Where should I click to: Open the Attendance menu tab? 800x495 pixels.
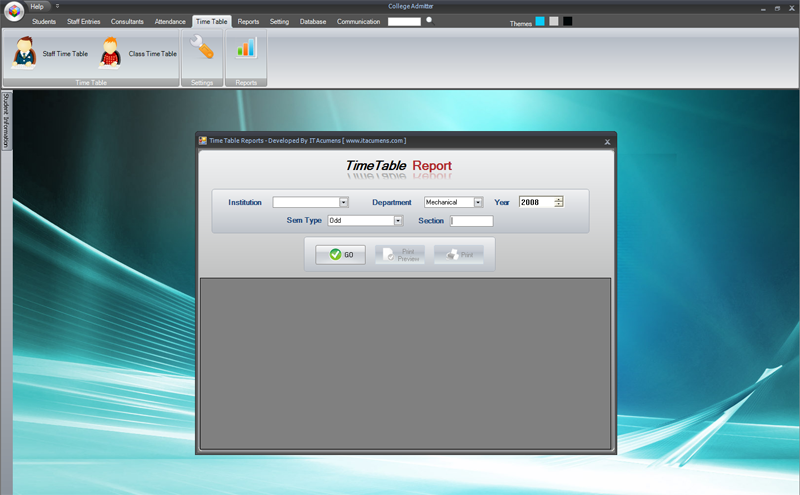[170, 21]
